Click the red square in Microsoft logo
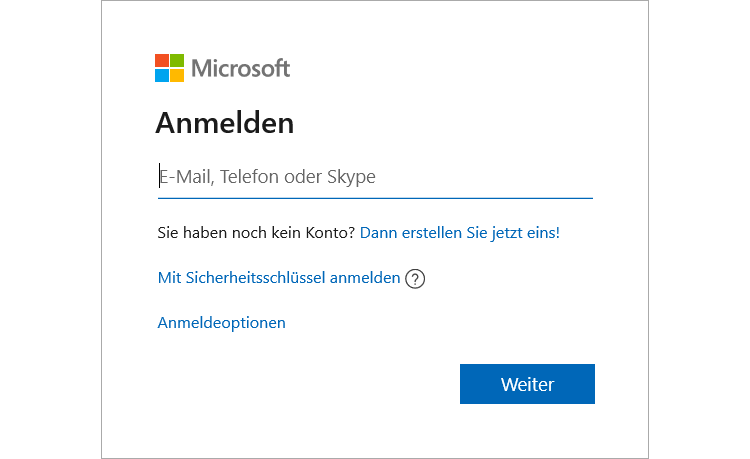750x459 pixels. [162, 60]
